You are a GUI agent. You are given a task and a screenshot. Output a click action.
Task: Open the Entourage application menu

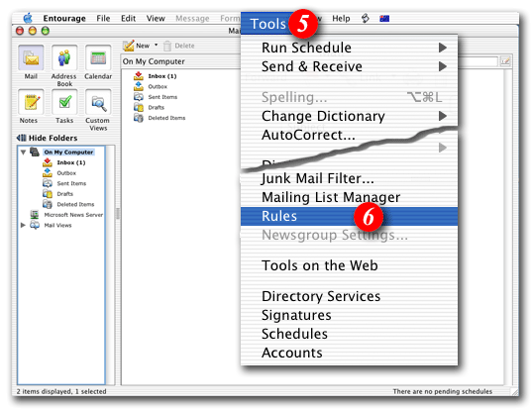[x=64, y=18]
